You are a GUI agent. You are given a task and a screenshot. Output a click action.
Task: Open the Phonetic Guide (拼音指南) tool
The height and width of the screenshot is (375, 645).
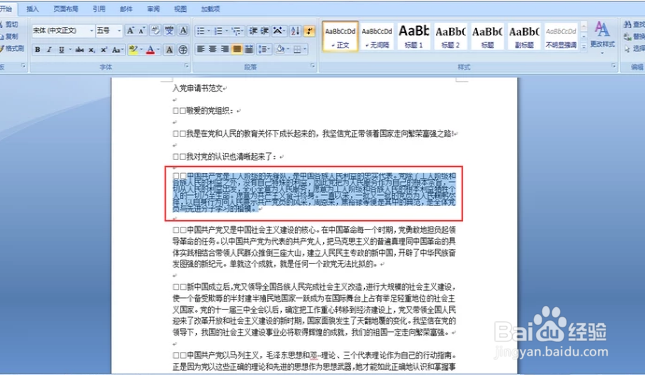click(169, 30)
